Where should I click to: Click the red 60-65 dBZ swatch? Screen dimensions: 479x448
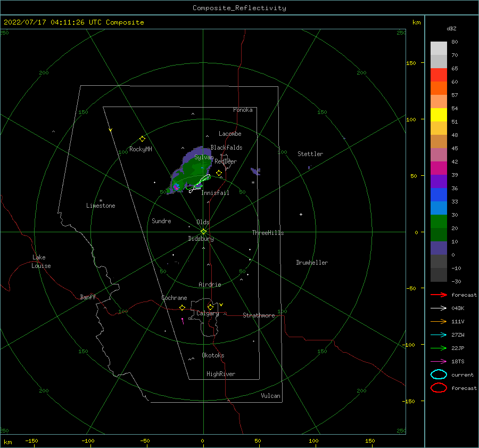[439, 75]
